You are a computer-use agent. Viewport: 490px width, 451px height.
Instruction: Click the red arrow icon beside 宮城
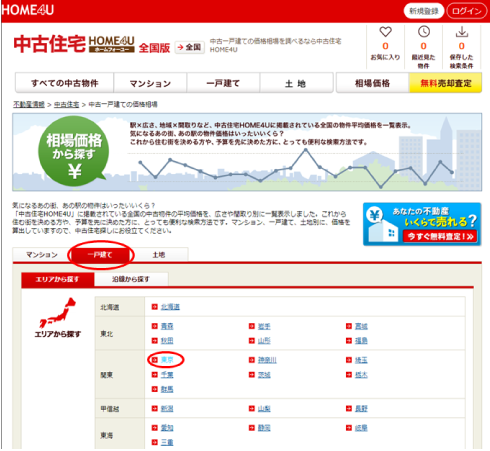click(349, 326)
